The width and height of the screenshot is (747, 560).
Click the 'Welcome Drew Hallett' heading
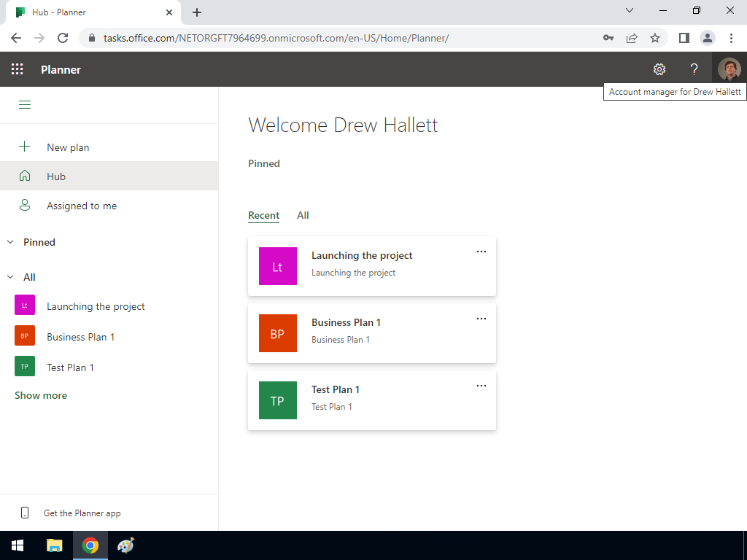(343, 125)
